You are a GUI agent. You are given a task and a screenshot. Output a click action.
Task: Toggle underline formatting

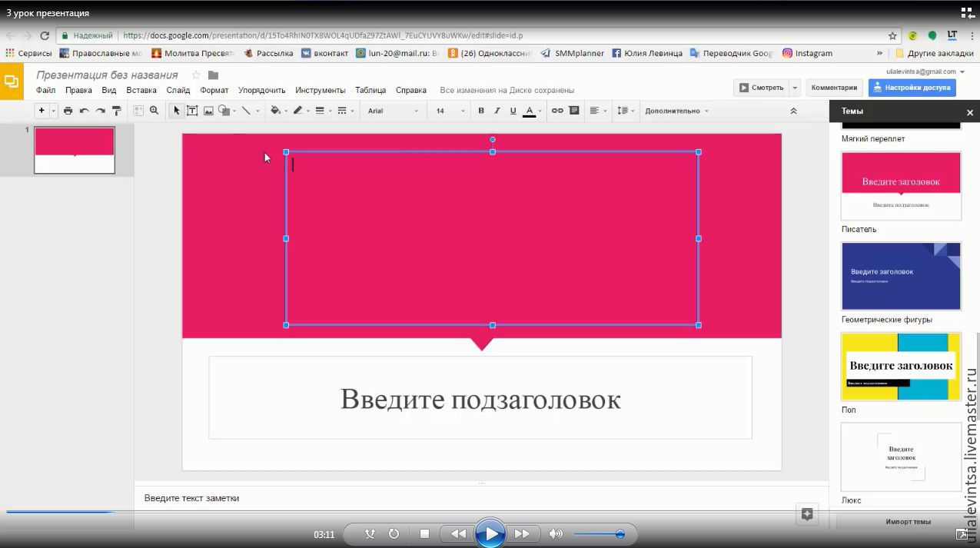(513, 111)
